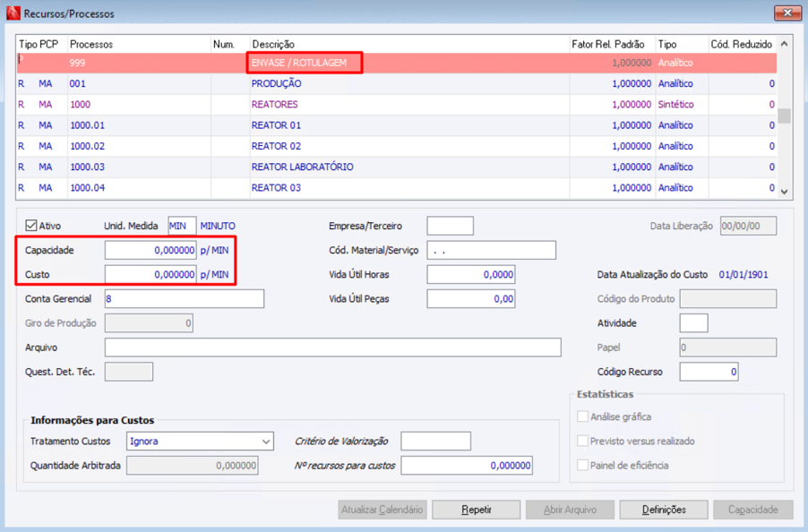Click the list scroll up arrow
This screenshot has width=808, height=532.
[x=785, y=44]
